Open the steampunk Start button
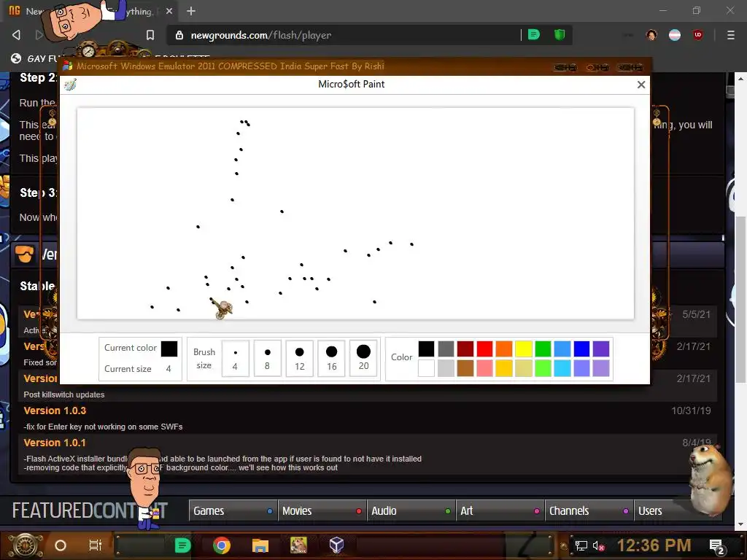Viewport: 747px width, 560px height. click(26, 545)
